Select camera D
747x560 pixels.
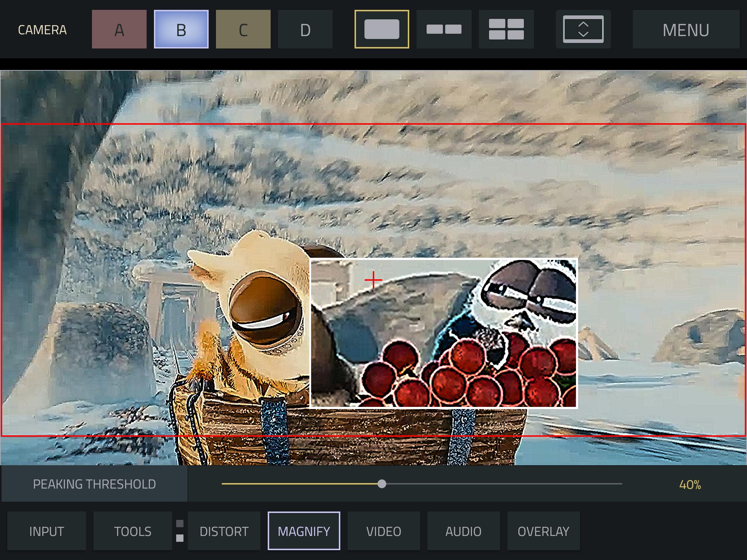[305, 29]
